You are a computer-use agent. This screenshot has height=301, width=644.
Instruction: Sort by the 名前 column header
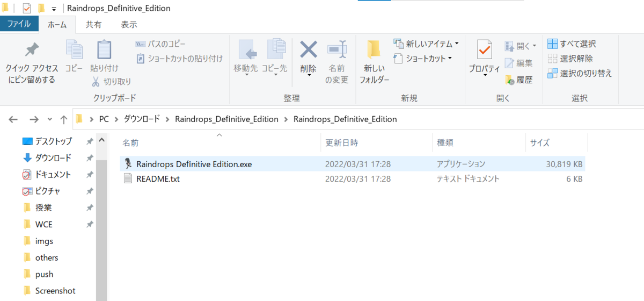[x=130, y=143]
